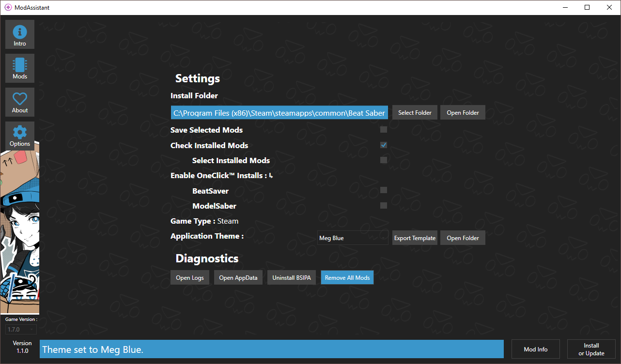Enable ModelSaber OneClick installs
621x364 pixels.
tap(384, 205)
